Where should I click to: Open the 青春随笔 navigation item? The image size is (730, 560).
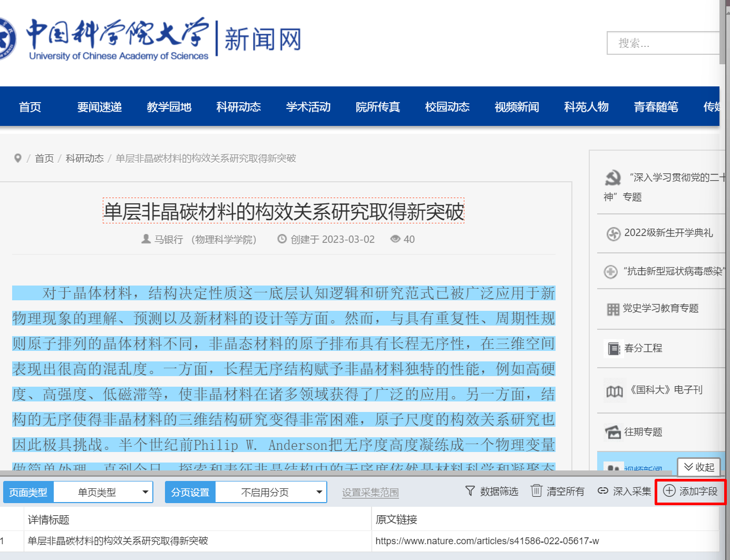coord(656,107)
